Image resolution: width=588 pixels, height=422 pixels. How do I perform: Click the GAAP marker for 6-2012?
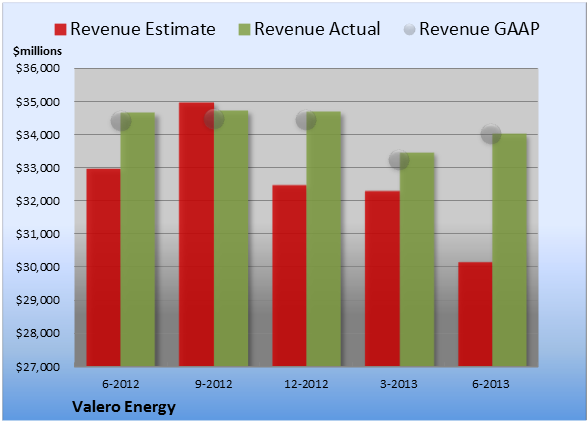(121, 121)
